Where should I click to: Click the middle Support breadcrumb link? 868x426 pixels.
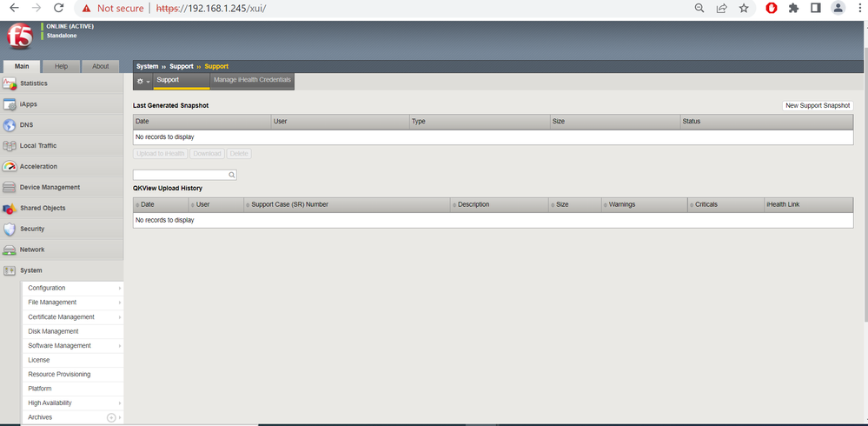tap(181, 66)
